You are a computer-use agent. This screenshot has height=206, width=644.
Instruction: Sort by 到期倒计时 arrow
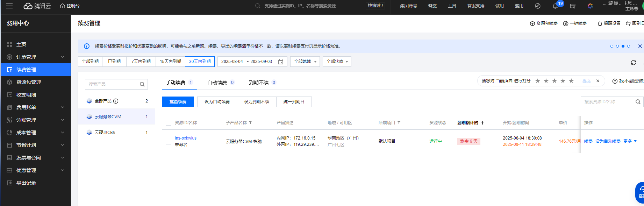[x=482, y=123]
